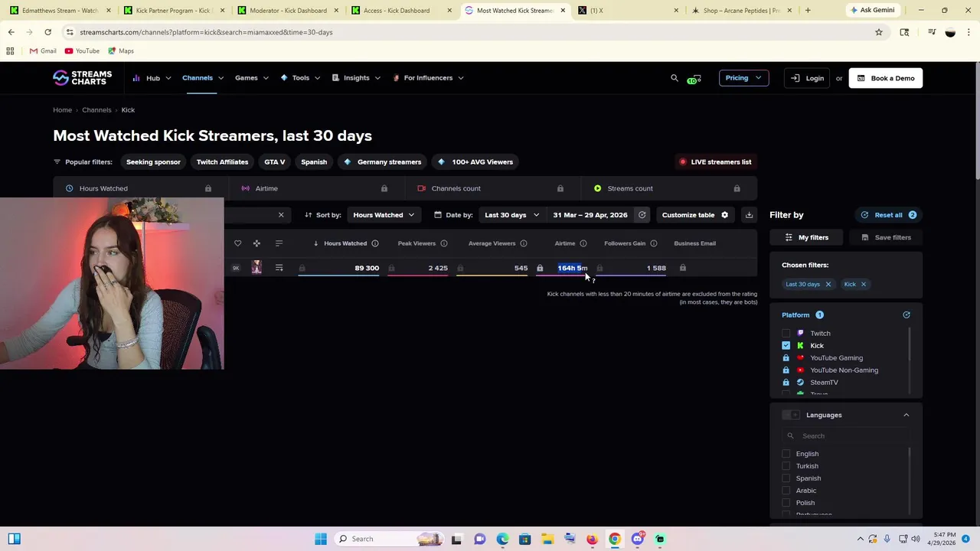Click Home breadcrumb link
This screenshot has width=980, height=551.
tap(62, 110)
